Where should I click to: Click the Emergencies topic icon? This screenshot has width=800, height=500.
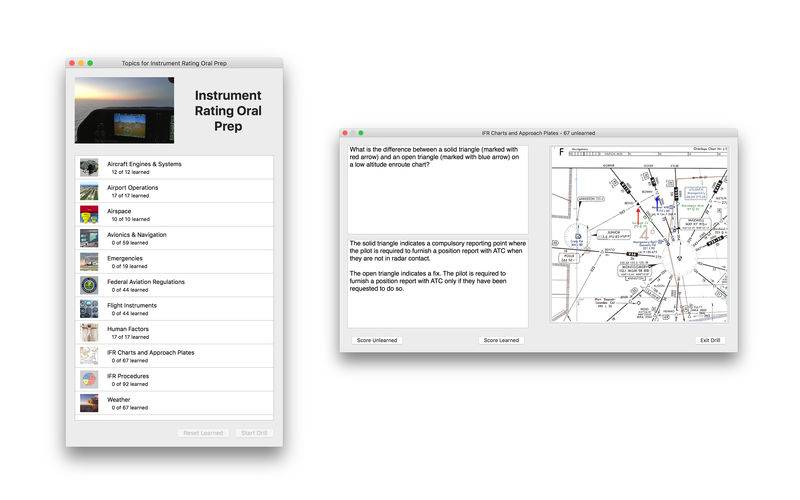(89, 262)
